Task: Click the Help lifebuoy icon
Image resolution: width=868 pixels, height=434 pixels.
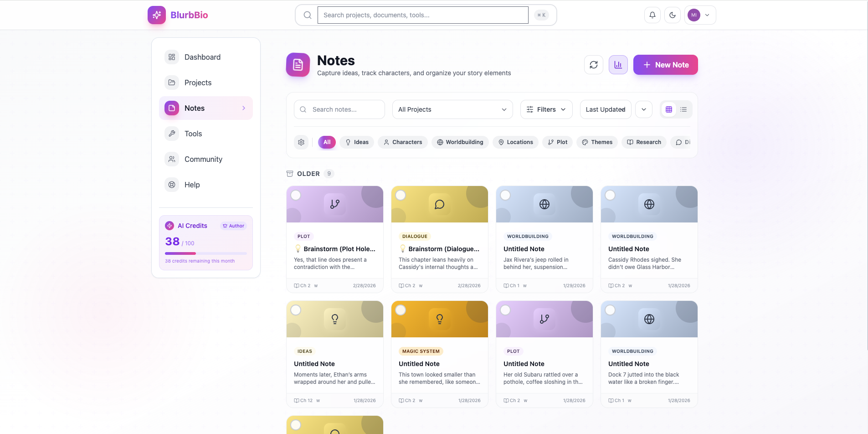Action: [172, 185]
